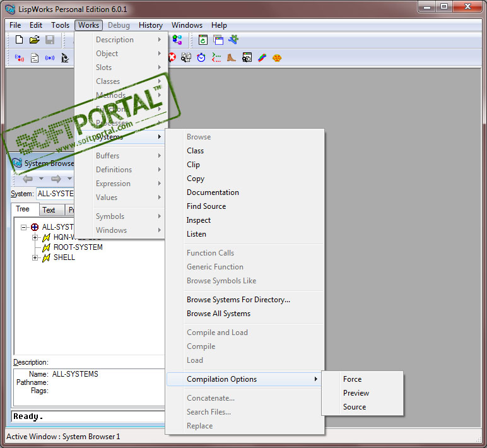This screenshot has height=448, width=487.
Task: Click the window with magnifier browser icon
Action: click(247, 57)
